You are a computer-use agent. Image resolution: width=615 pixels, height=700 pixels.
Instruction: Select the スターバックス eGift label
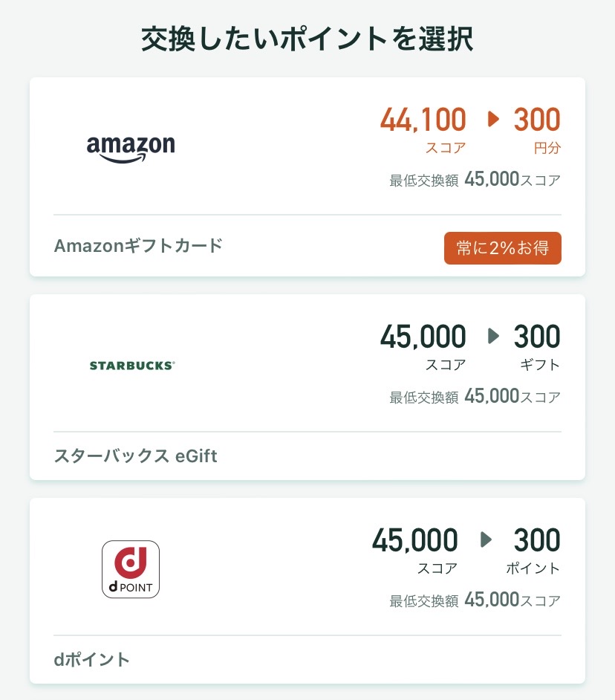click(x=135, y=456)
